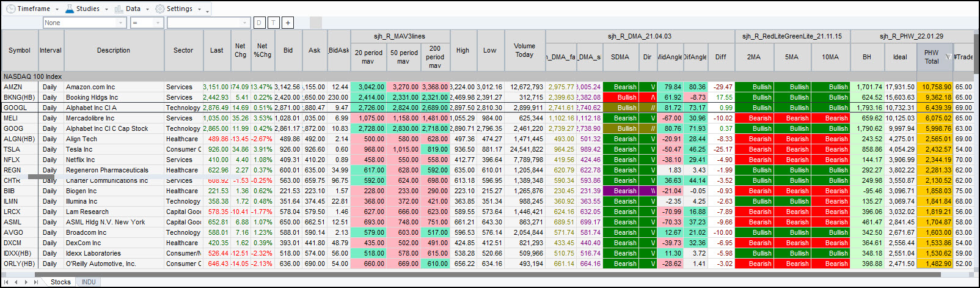
Task: Switch to the Stocks tab
Action: [x=60, y=282]
